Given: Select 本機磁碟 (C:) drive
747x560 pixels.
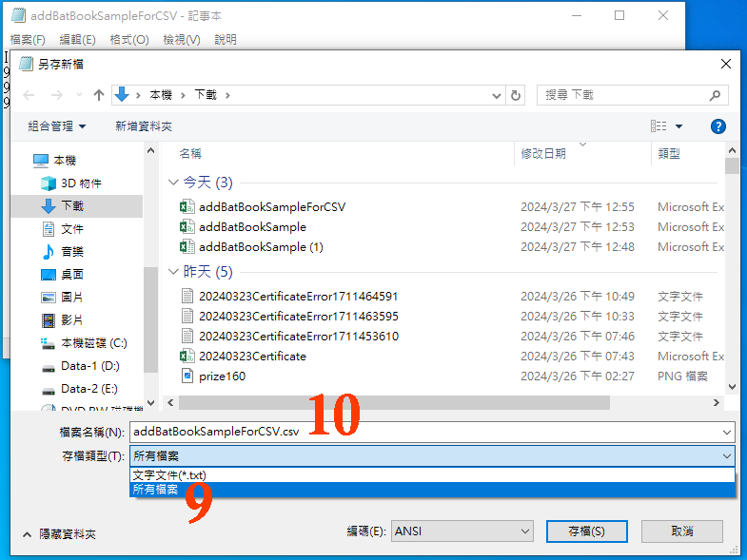Looking at the screenshot, I should pyautogui.click(x=93, y=343).
